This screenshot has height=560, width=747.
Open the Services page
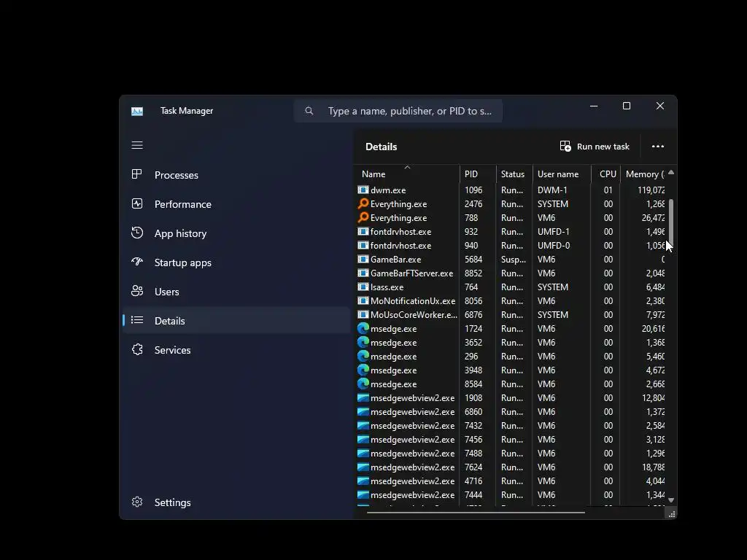[x=236, y=349]
